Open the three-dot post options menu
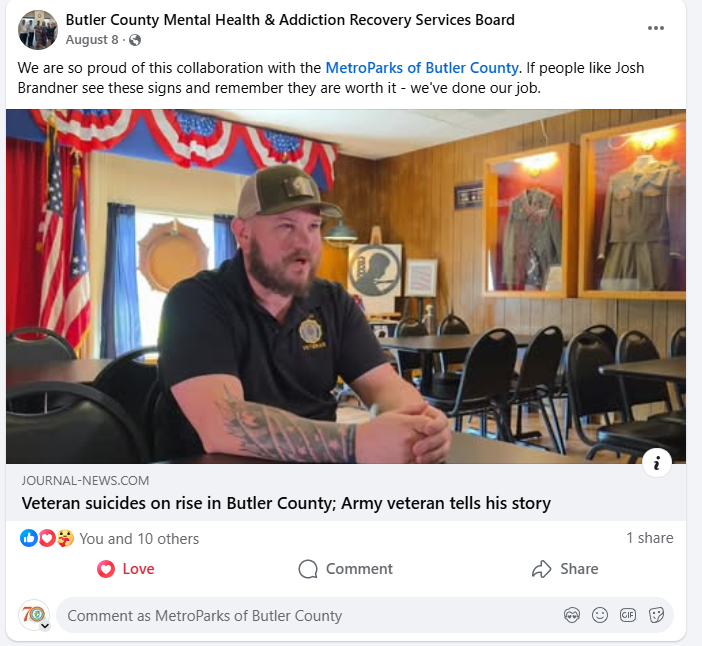The width and height of the screenshot is (702, 646). [655, 28]
